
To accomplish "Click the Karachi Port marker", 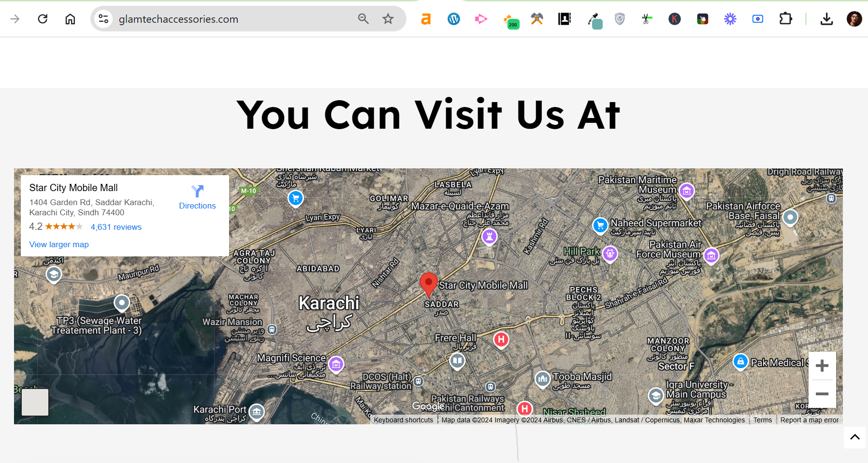I will [x=257, y=412].
